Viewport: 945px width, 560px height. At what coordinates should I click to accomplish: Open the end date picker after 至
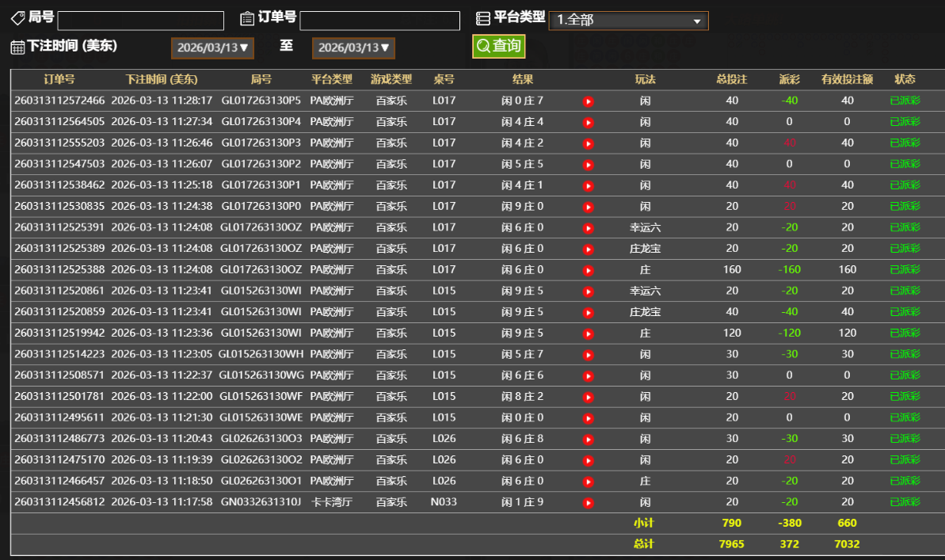tap(353, 48)
